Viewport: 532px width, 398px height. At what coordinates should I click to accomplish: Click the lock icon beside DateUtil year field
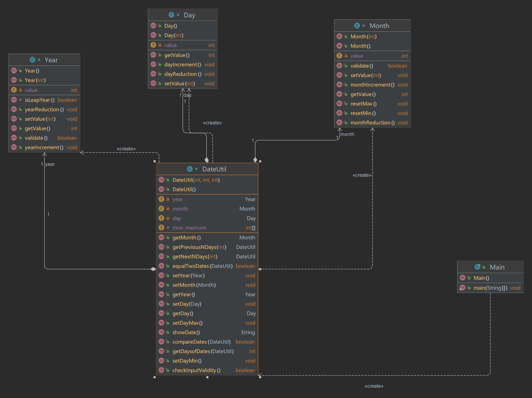click(168, 199)
